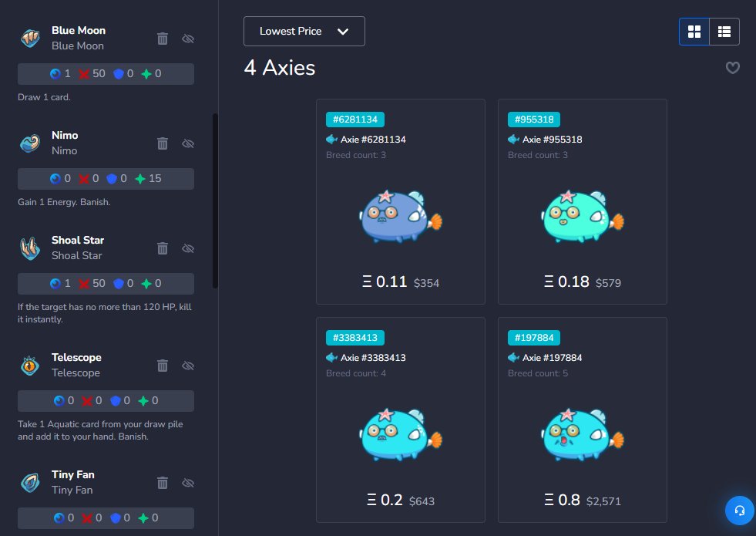
Task: Click the #6281134 ID badge
Action: click(354, 120)
